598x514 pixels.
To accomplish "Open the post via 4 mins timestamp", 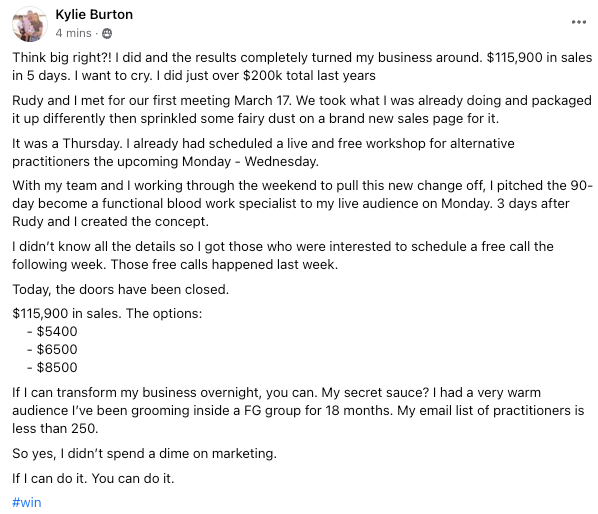I will 73,33.
